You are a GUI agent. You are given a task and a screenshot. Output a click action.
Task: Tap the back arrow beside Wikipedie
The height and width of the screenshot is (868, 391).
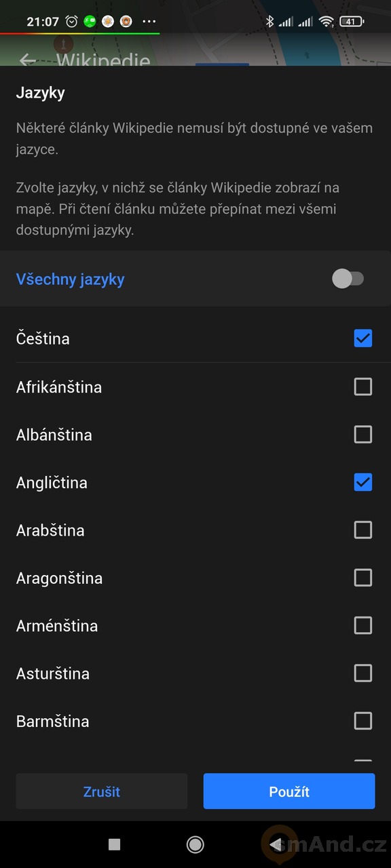click(x=27, y=60)
